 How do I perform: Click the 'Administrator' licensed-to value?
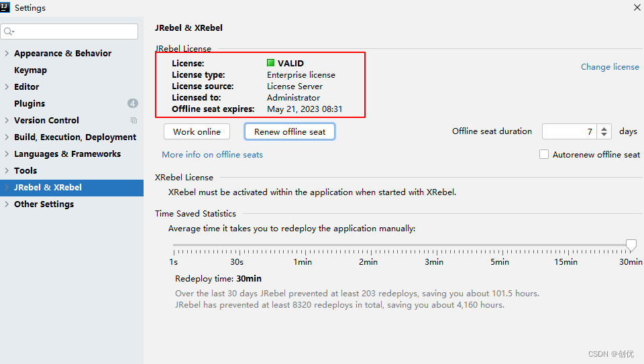pyautogui.click(x=293, y=98)
